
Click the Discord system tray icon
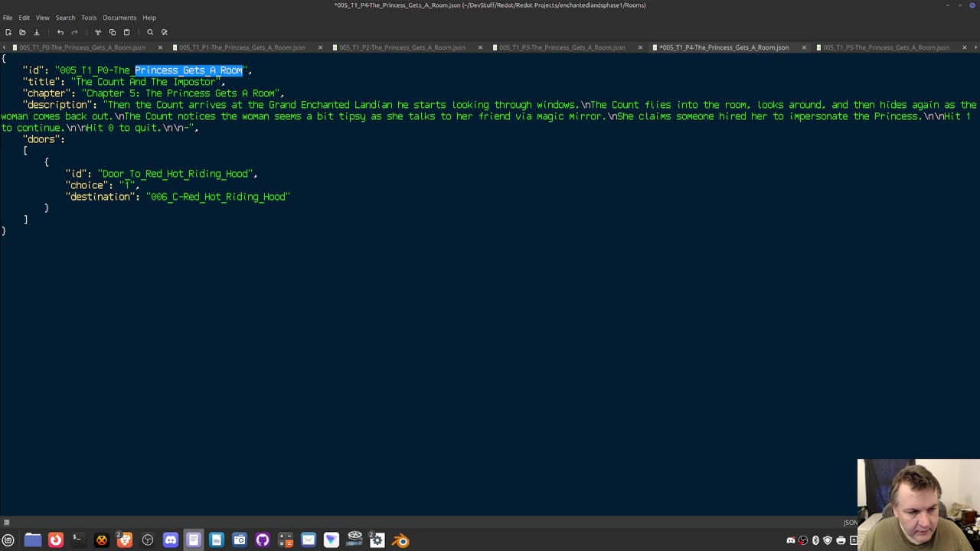(791, 541)
